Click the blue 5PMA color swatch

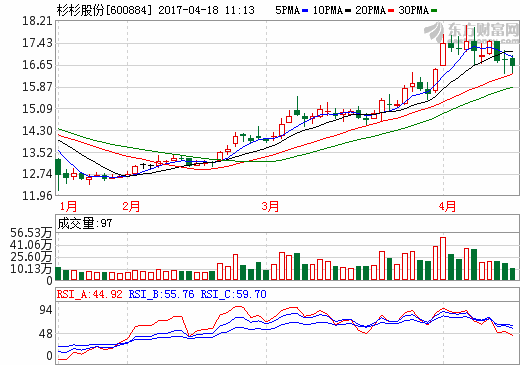tap(305, 11)
